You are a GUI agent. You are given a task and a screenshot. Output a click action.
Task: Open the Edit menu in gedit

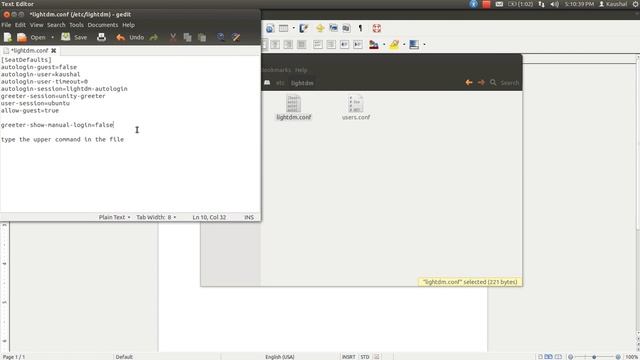[20, 25]
